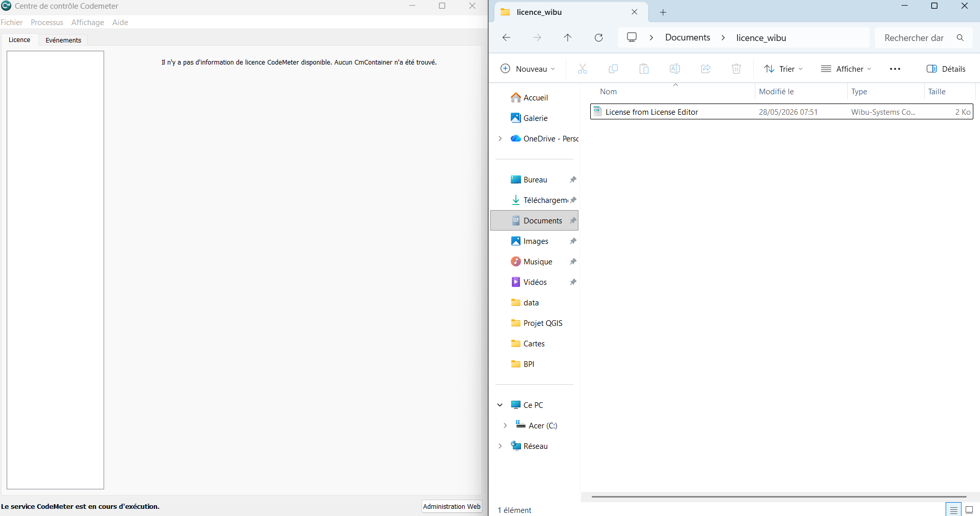Open the Processus menu in CodeMeter
This screenshot has height=516, width=980.
click(x=47, y=22)
